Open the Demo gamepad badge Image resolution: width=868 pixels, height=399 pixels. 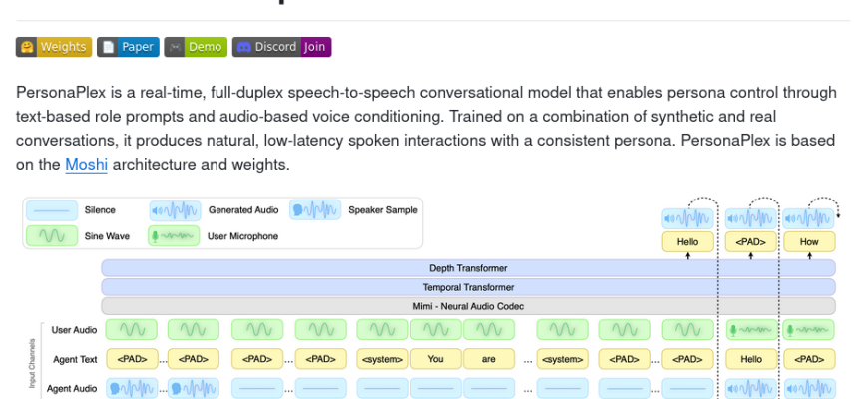tap(195, 47)
